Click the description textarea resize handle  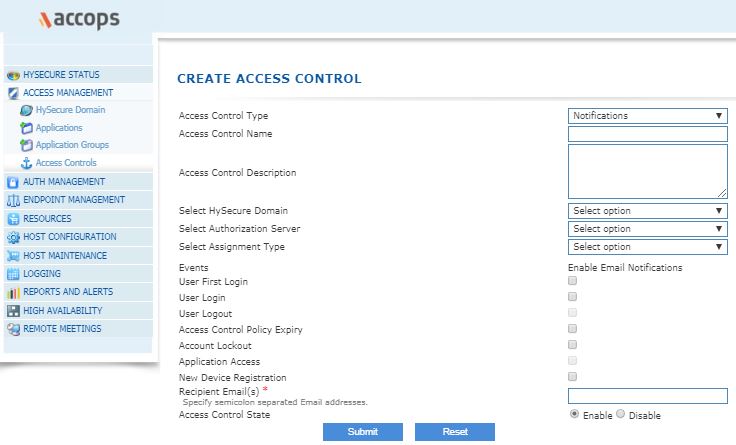tap(722, 193)
